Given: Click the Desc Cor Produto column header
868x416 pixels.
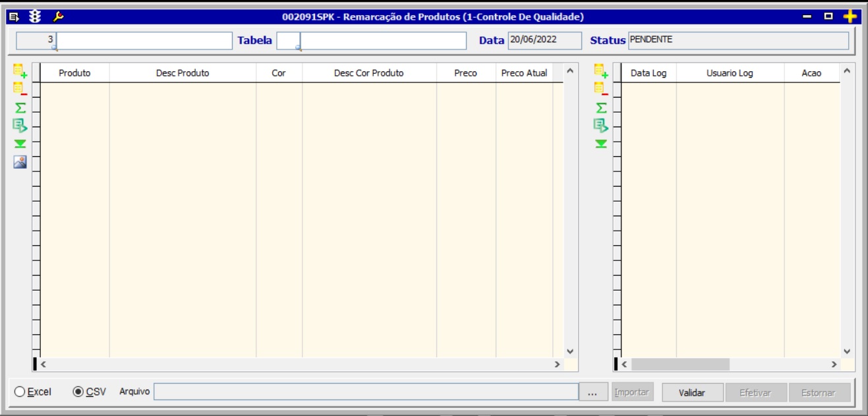Looking at the screenshot, I should click(369, 73).
